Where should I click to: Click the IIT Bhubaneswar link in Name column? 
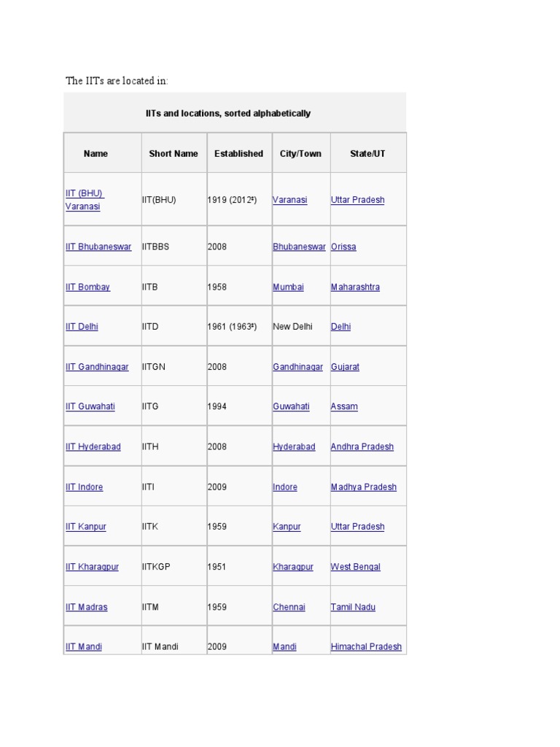point(98,247)
